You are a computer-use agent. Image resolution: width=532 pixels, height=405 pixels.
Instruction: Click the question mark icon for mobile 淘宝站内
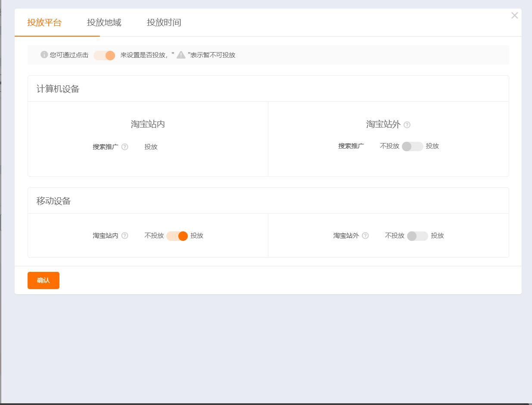tap(124, 236)
